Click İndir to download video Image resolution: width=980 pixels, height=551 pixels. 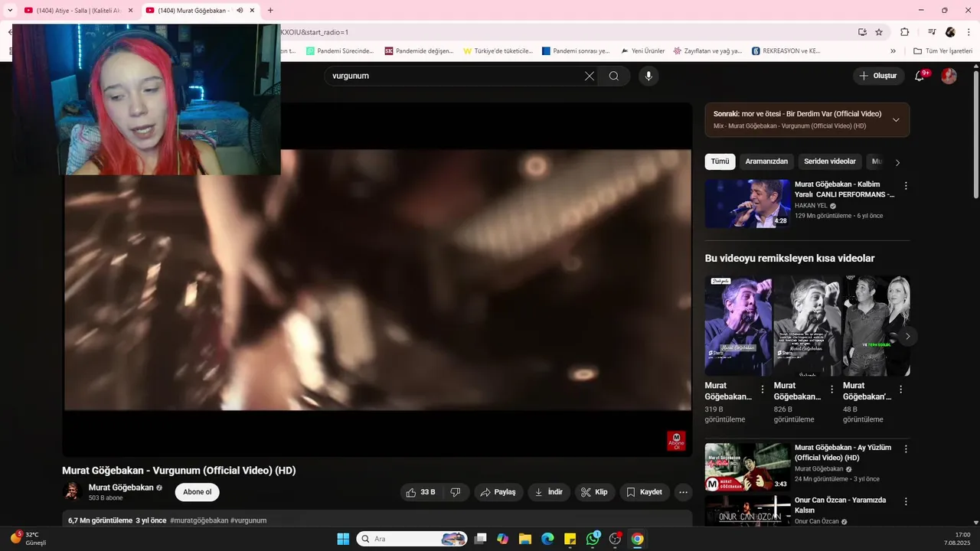[x=549, y=492]
